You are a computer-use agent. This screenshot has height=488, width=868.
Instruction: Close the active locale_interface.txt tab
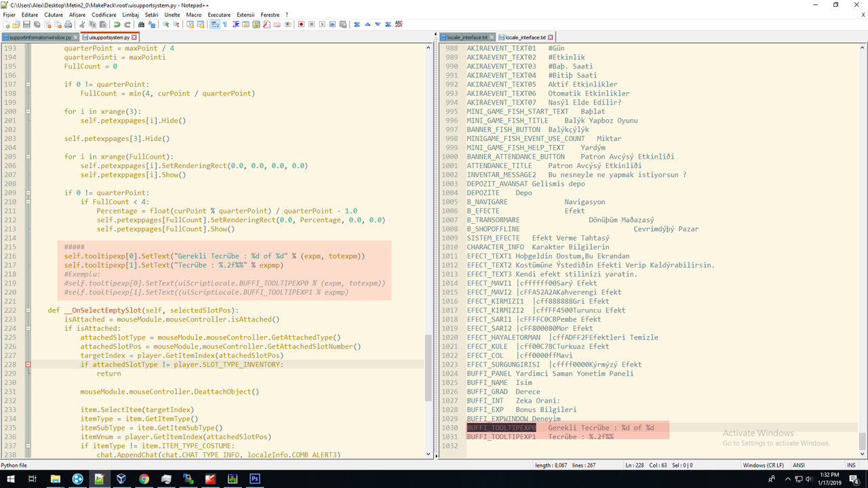[x=551, y=37]
